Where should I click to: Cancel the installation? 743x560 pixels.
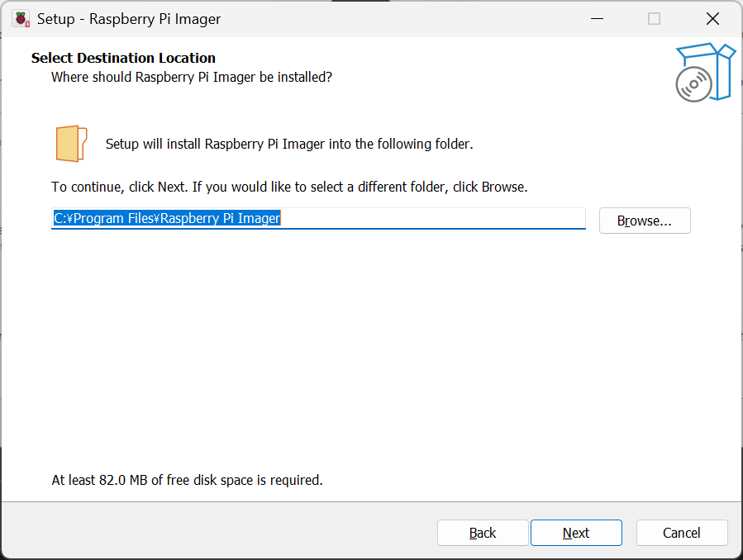[681, 533]
